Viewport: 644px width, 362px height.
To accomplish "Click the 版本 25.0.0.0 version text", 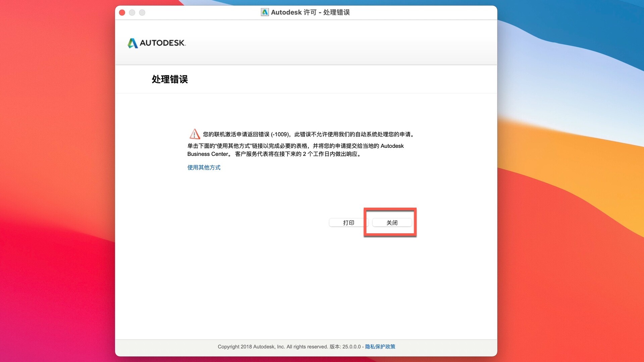I will click(x=345, y=347).
